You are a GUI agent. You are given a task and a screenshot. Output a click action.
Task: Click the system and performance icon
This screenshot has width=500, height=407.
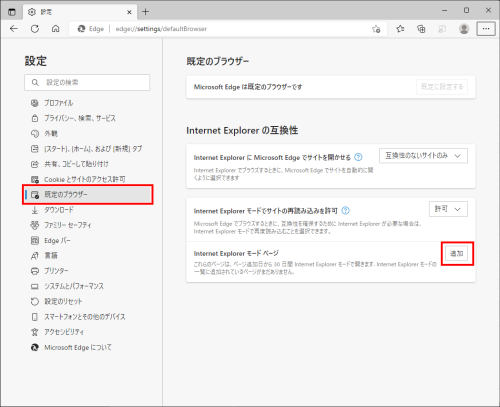[35, 286]
